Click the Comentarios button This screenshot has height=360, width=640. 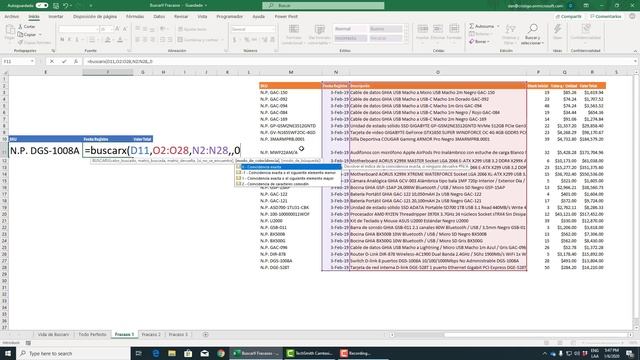pyautogui.click(x=605, y=17)
